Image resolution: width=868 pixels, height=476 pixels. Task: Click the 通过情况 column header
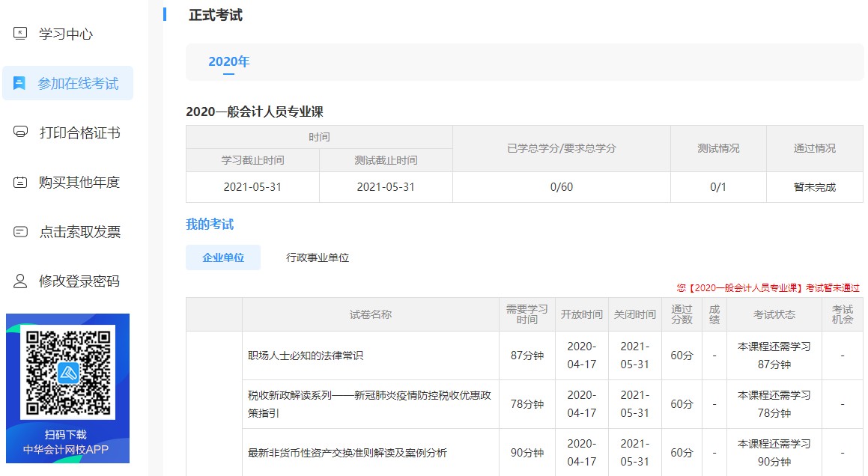tap(814, 149)
